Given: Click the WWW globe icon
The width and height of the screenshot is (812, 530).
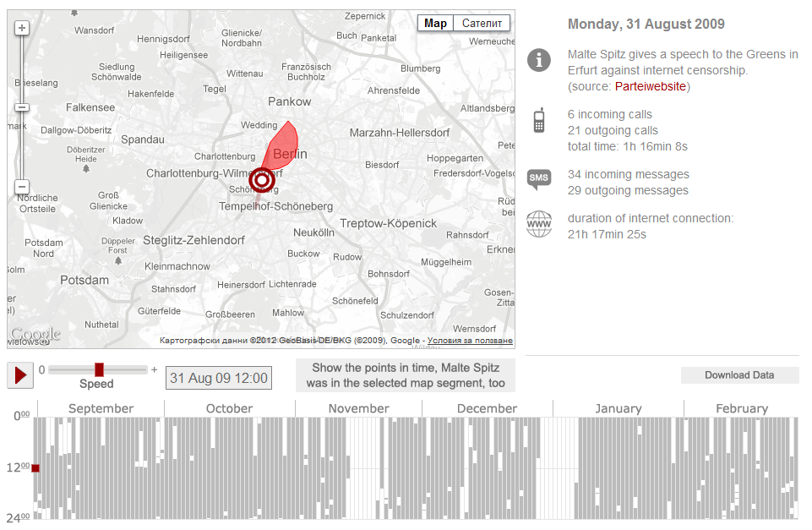Looking at the screenshot, I should (x=539, y=224).
